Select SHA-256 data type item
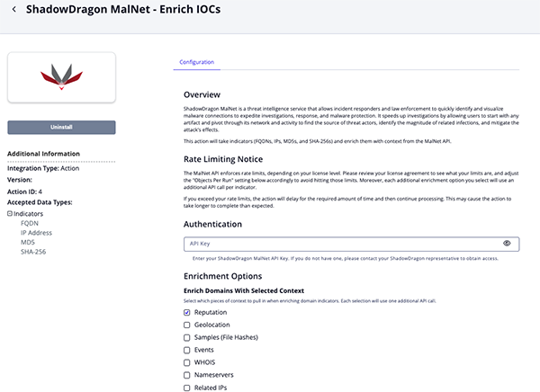 [35, 253]
